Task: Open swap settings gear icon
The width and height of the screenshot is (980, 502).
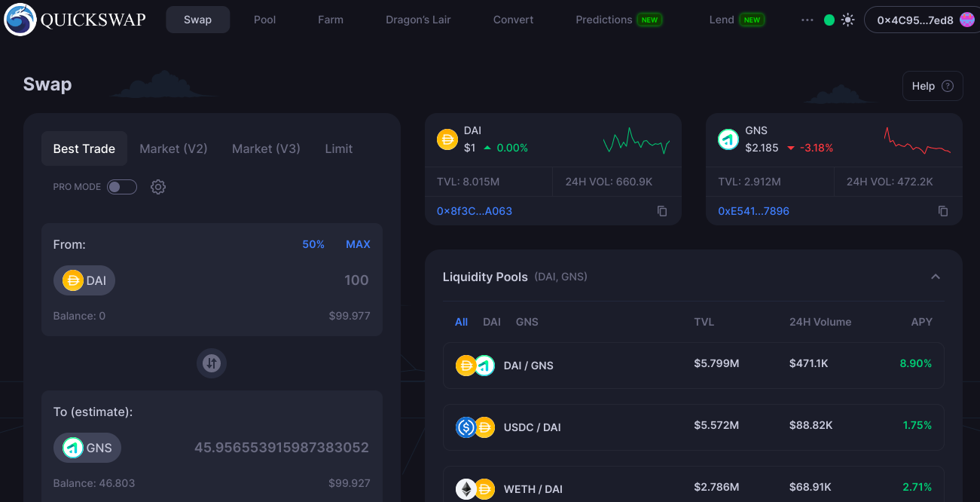Action: (x=158, y=187)
